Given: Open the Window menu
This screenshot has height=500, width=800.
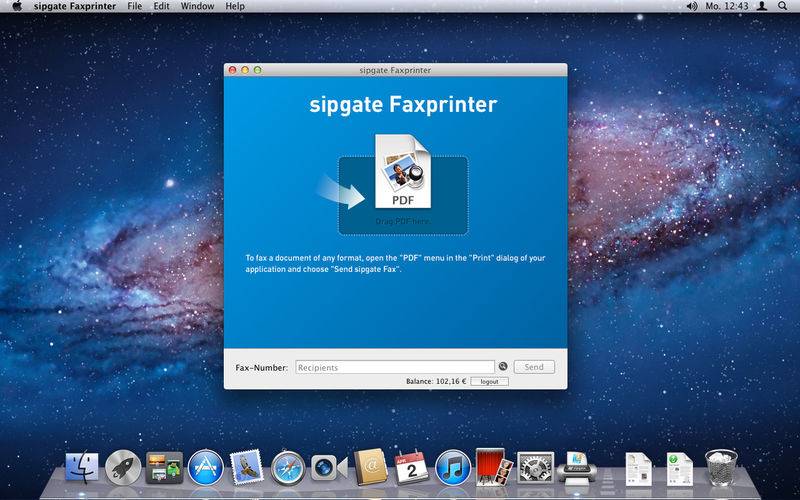Looking at the screenshot, I should pos(197,6).
